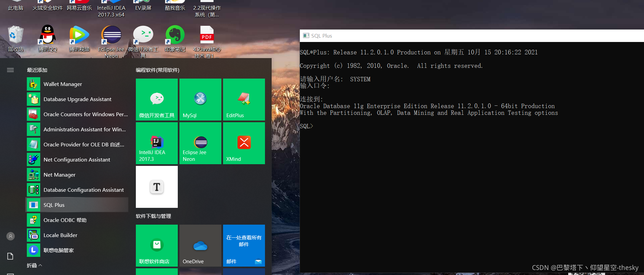This screenshot has width=644, height=275.
Task: Select 酷我音乐 desktop icon label
Action: pyautogui.click(x=175, y=8)
